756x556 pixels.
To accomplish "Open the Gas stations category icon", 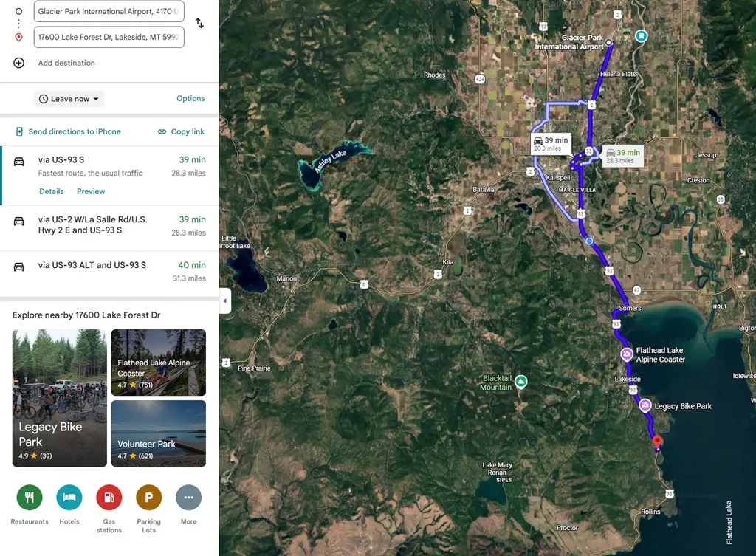I will pyautogui.click(x=109, y=497).
